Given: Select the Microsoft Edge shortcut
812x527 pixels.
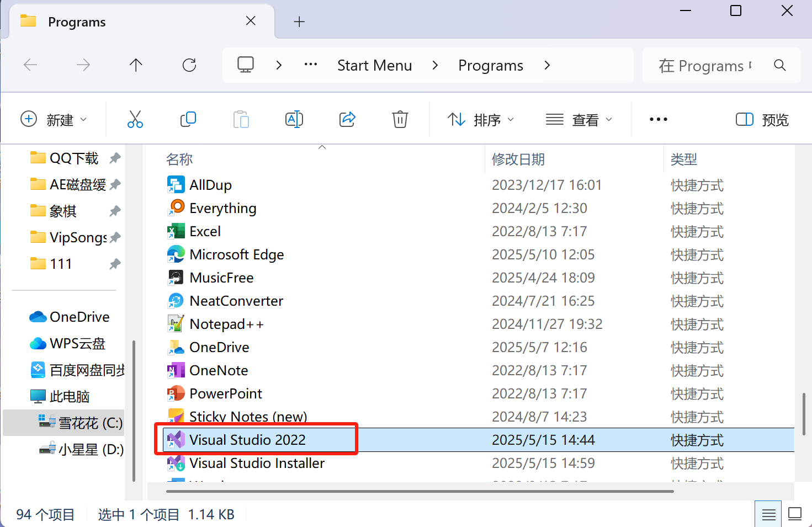Looking at the screenshot, I should pos(225,254).
